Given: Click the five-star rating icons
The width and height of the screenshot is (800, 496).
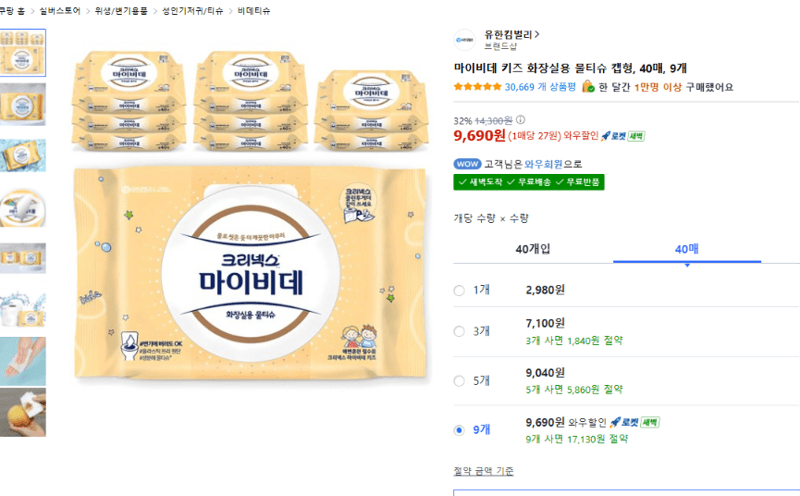Looking at the screenshot, I should pos(478,87).
